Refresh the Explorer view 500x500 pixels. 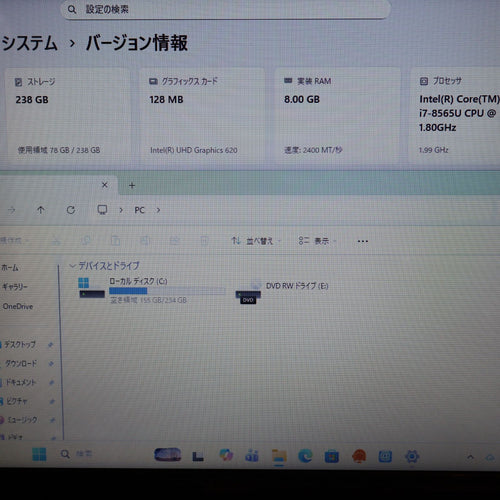[x=71, y=210]
